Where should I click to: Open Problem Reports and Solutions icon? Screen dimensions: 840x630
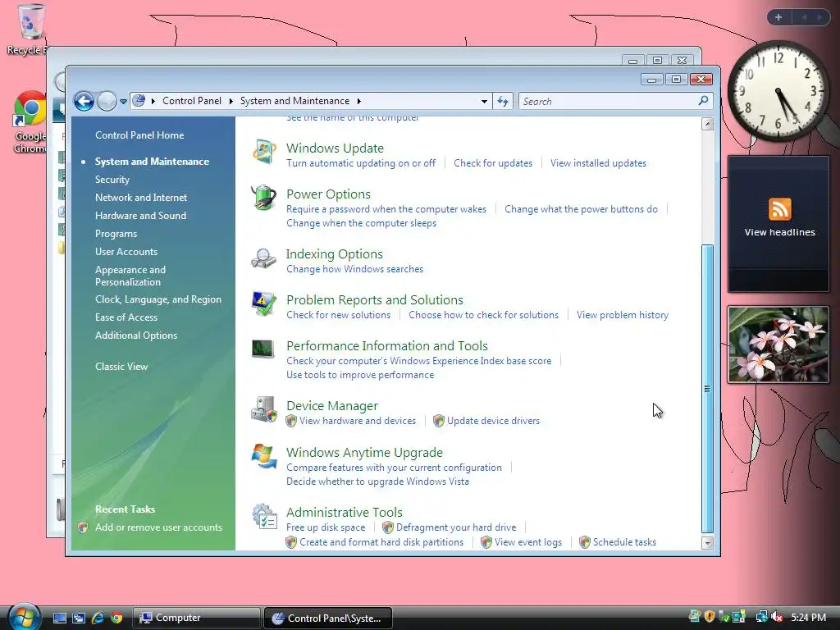click(264, 304)
